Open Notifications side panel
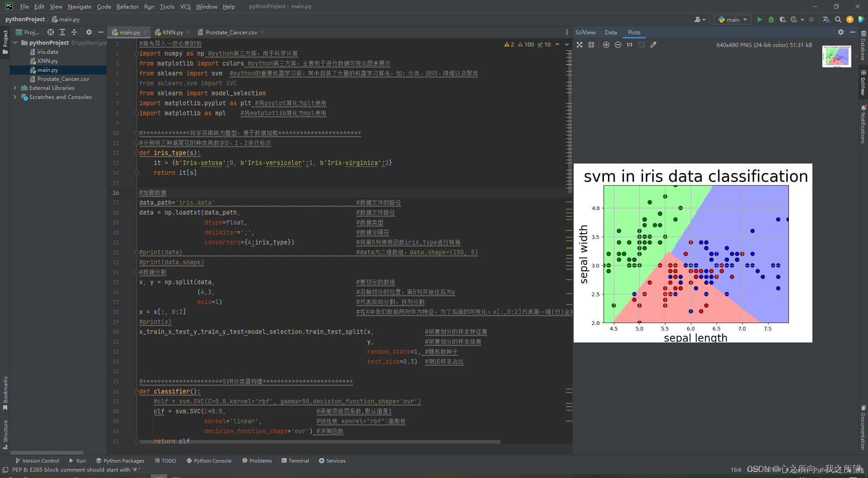Screen dimensions: 868x478 (x=863, y=124)
